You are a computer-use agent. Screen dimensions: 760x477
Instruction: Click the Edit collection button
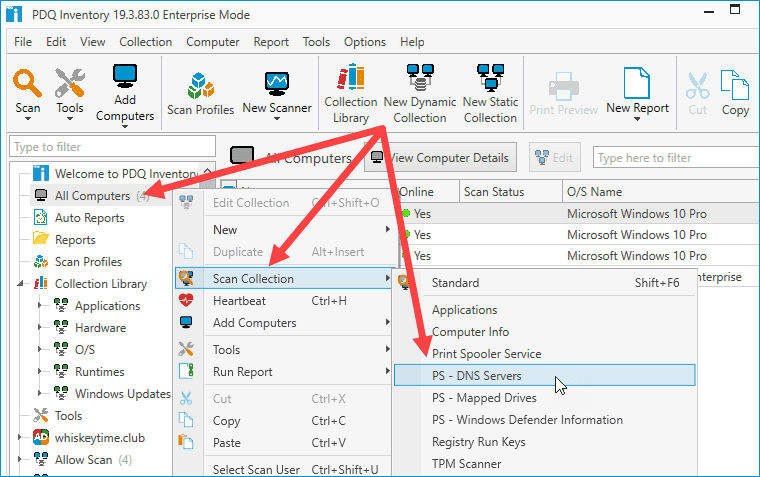554,158
